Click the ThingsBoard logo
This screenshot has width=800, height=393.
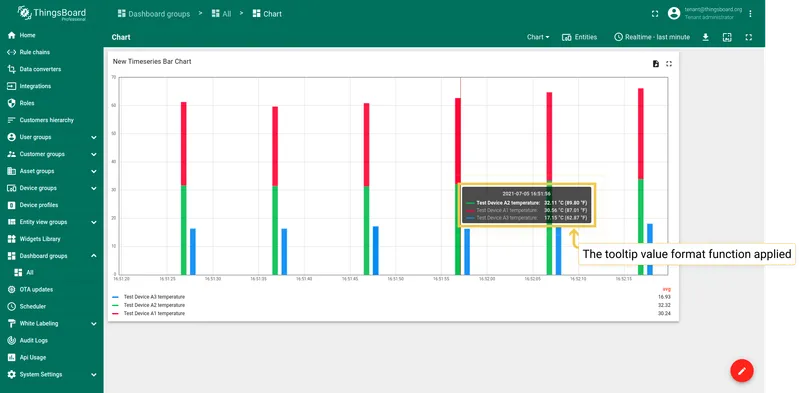[52, 13]
